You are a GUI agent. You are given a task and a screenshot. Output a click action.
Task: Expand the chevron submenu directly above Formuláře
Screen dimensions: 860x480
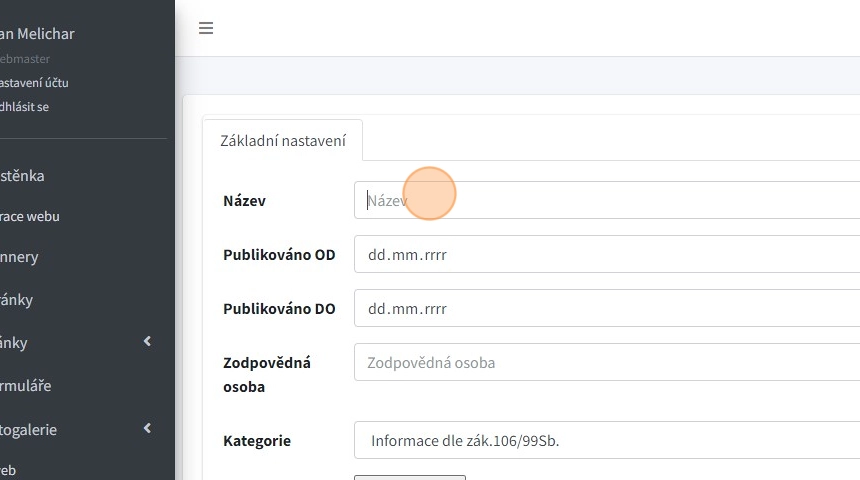[x=147, y=342]
